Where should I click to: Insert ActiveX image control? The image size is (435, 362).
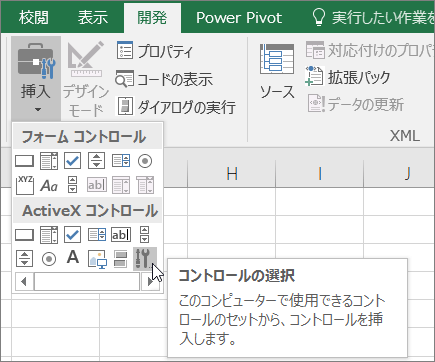tap(97, 259)
